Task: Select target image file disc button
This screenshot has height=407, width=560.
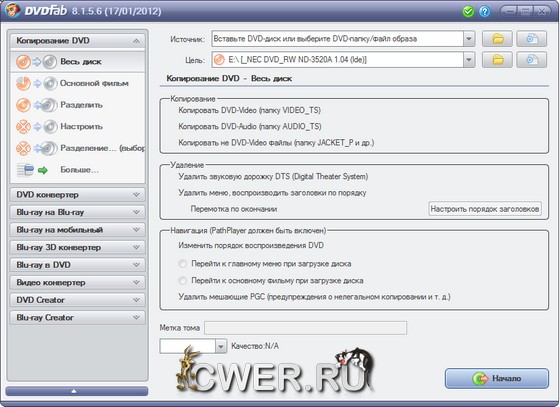Action: [531, 60]
